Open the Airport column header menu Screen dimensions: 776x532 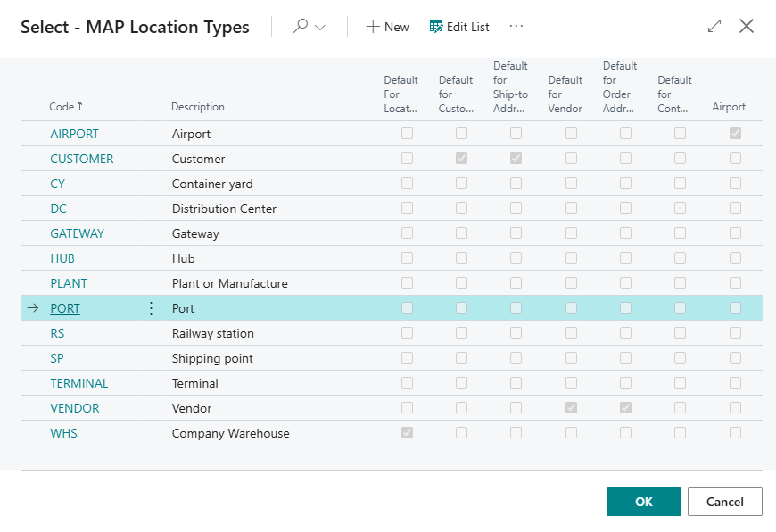click(x=728, y=107)
